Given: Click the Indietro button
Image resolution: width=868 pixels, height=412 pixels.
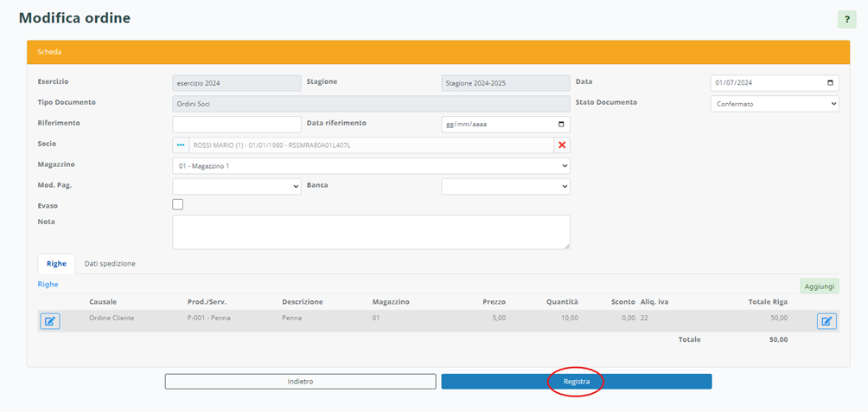Looking at the screenshot, I should click(x=300, y=382).
